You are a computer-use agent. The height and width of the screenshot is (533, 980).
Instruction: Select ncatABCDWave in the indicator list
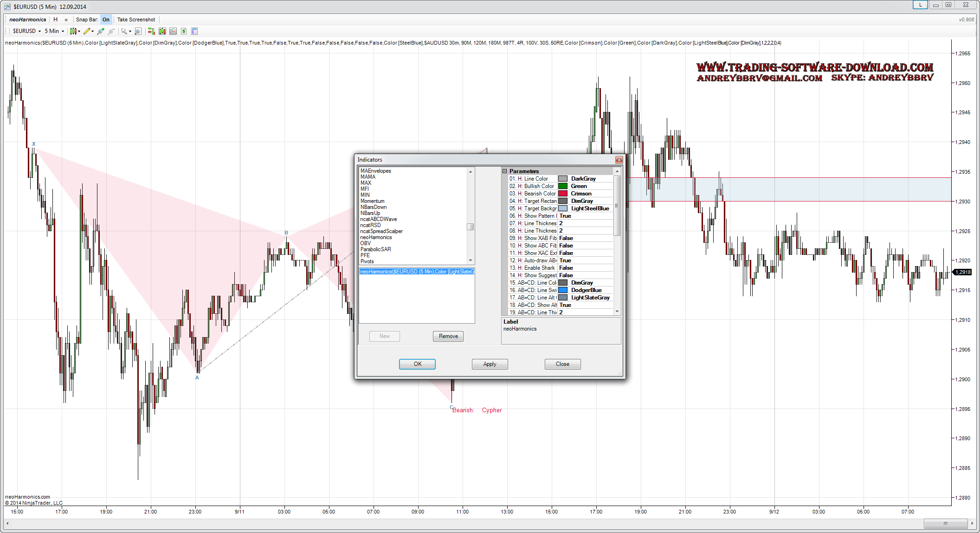coord(378,219)
